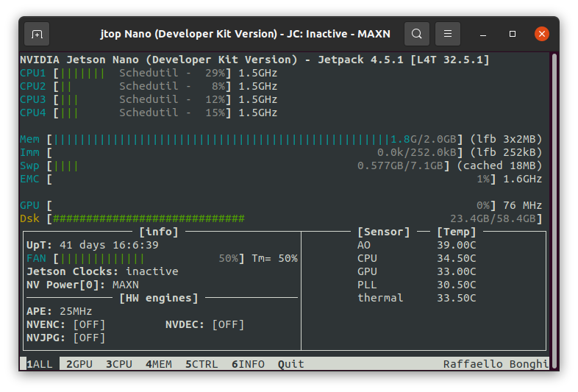
Task: Click NV Power[0]: MAXN line
Action: [82, 285]
